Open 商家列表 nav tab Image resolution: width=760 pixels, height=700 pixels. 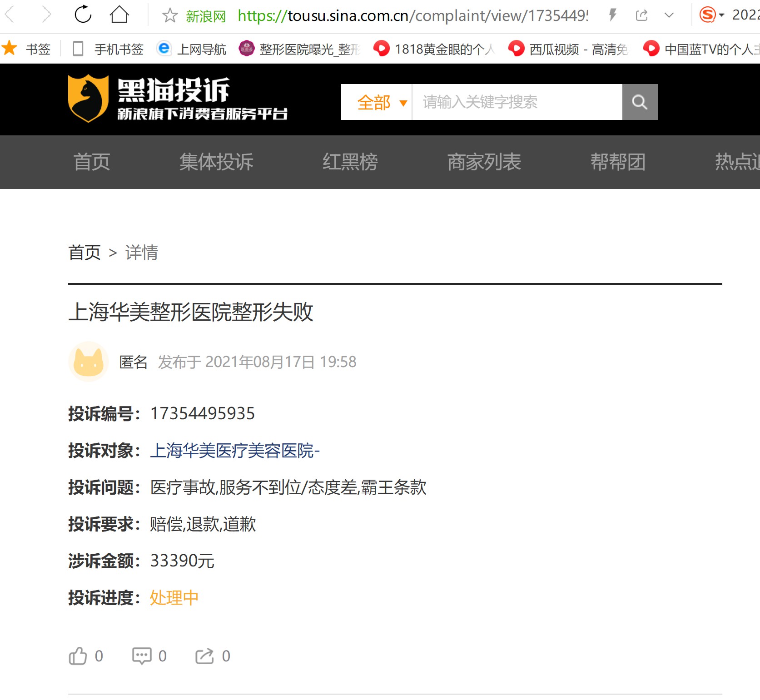484,162
